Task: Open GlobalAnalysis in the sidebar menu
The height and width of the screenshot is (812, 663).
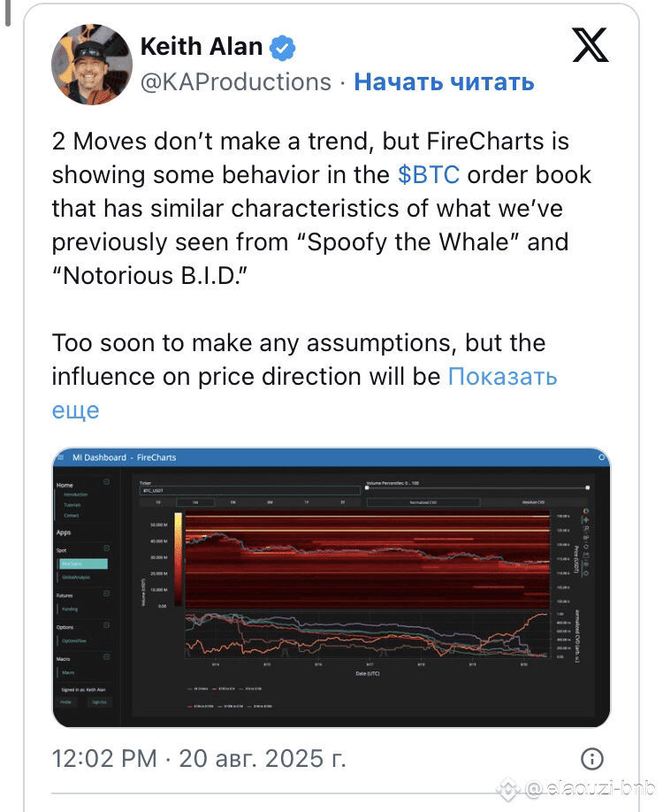Action: [x=76, y=577]
